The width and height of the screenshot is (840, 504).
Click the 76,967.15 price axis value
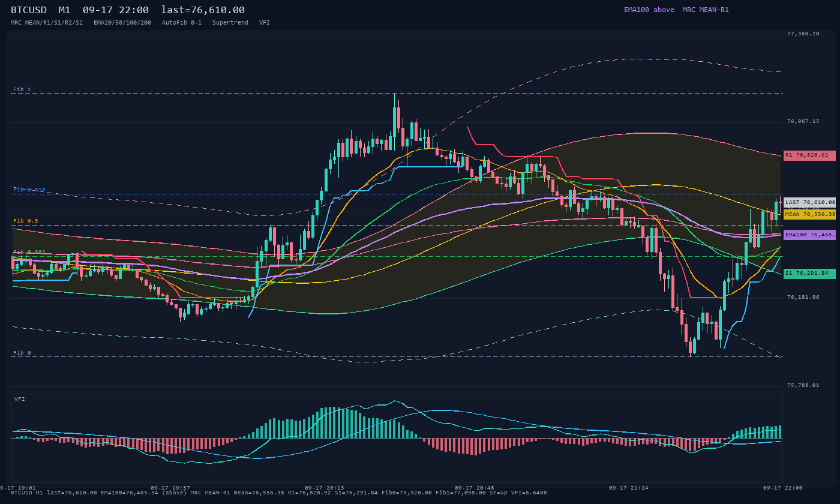pyautogui.click(x=803, y=121)
